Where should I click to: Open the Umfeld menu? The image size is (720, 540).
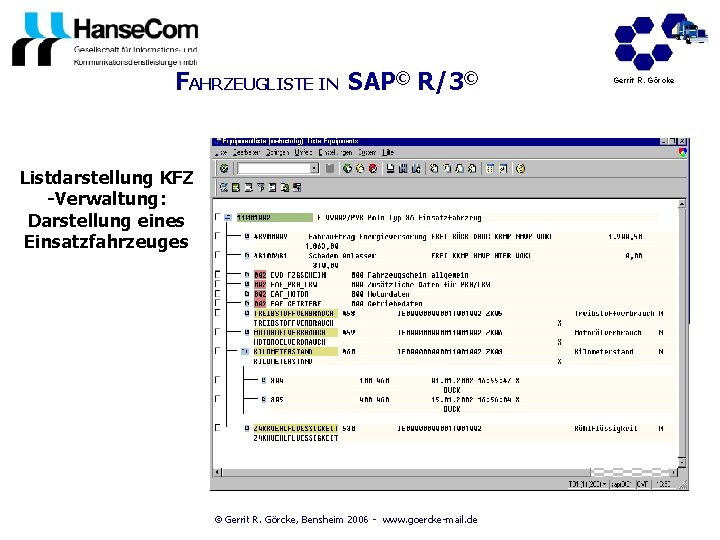[x=304, y=152]
